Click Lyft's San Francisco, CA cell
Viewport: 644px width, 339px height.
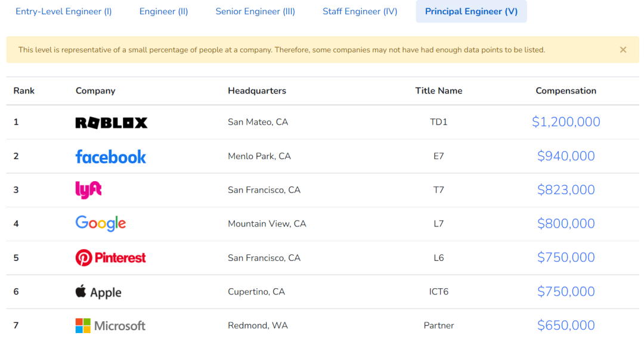[264, 189]
